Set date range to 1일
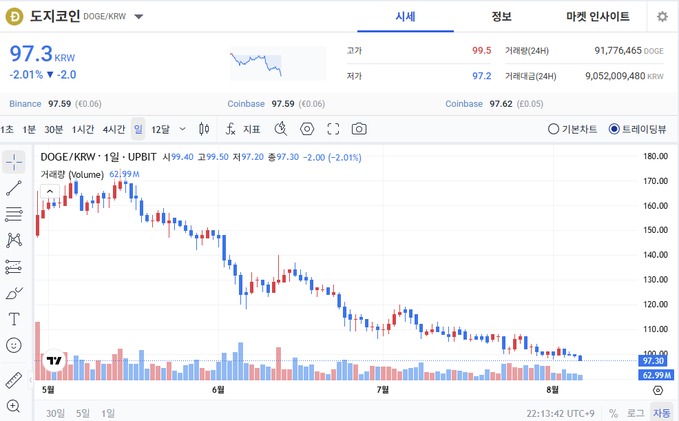Viewport: 679px width, 421px height. pos(108,413)
